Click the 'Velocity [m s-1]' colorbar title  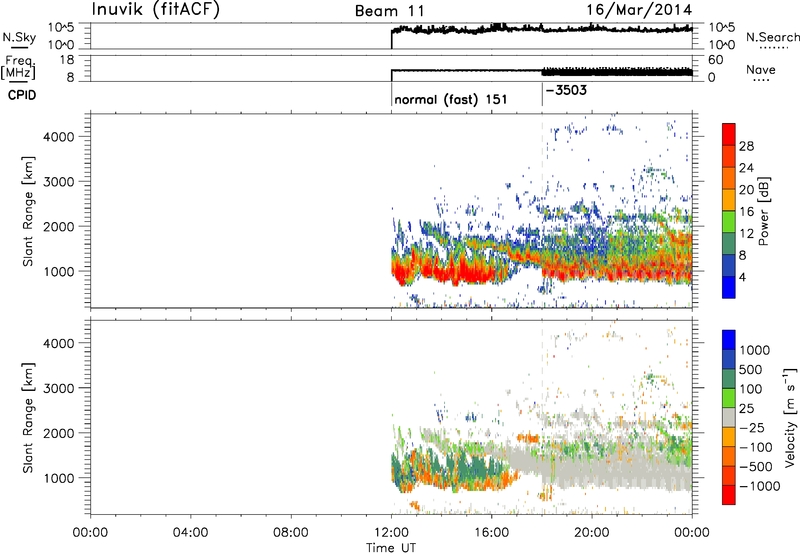[x=790, y=417]
